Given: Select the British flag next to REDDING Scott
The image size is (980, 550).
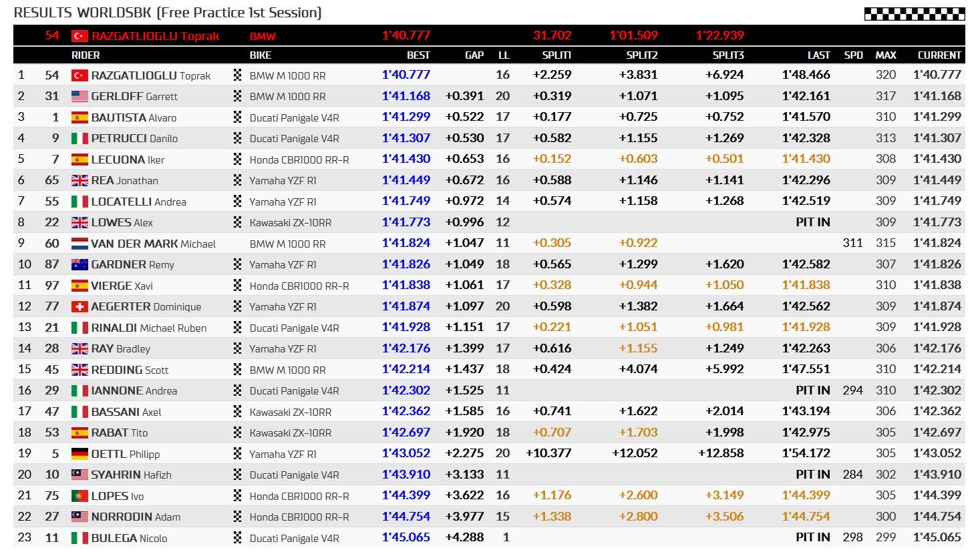Looking at the screenshot, I should pos(80,370).
